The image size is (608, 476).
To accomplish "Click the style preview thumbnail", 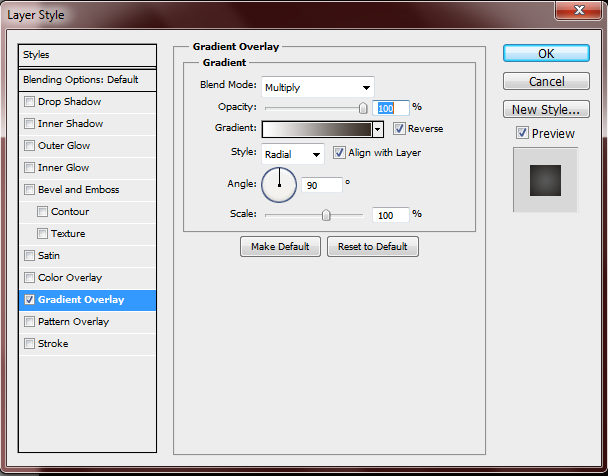I will [x=545, y=180].
